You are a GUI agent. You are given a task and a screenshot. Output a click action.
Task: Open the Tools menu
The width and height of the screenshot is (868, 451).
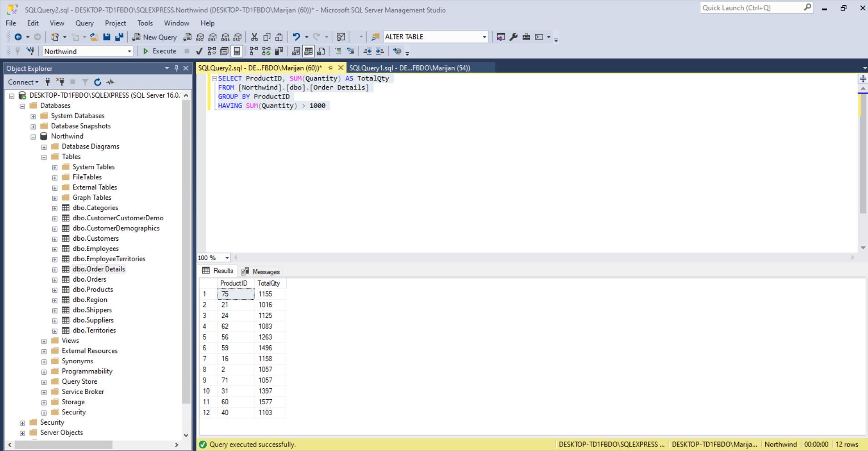tap(145, 23)
